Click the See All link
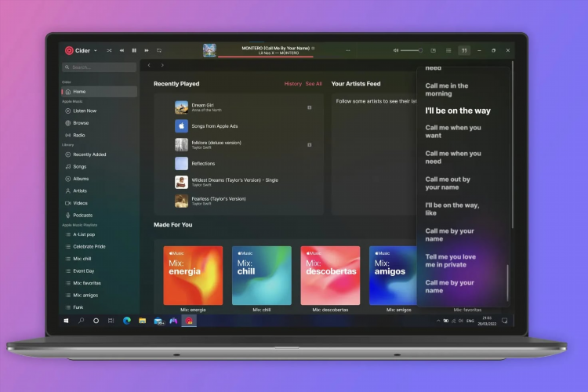This screenshot has width=588, height=392. point(314,84)
